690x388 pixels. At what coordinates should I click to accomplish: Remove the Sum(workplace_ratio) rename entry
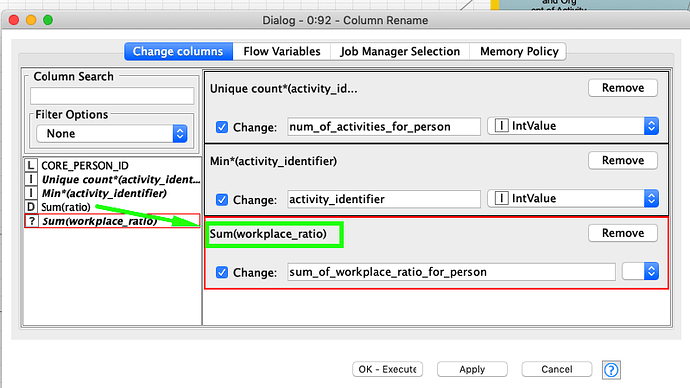pyautogui.click(x=623, y=233)
